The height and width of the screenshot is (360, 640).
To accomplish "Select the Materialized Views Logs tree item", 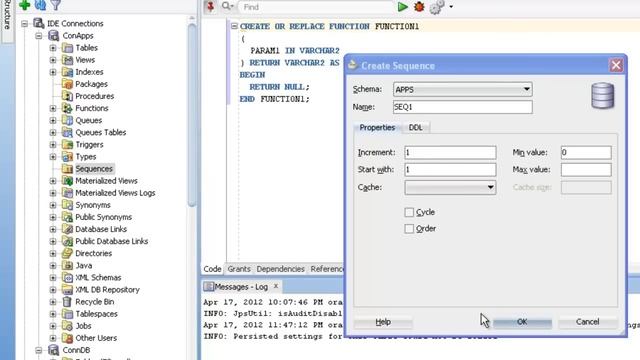I will click(115, 193).
